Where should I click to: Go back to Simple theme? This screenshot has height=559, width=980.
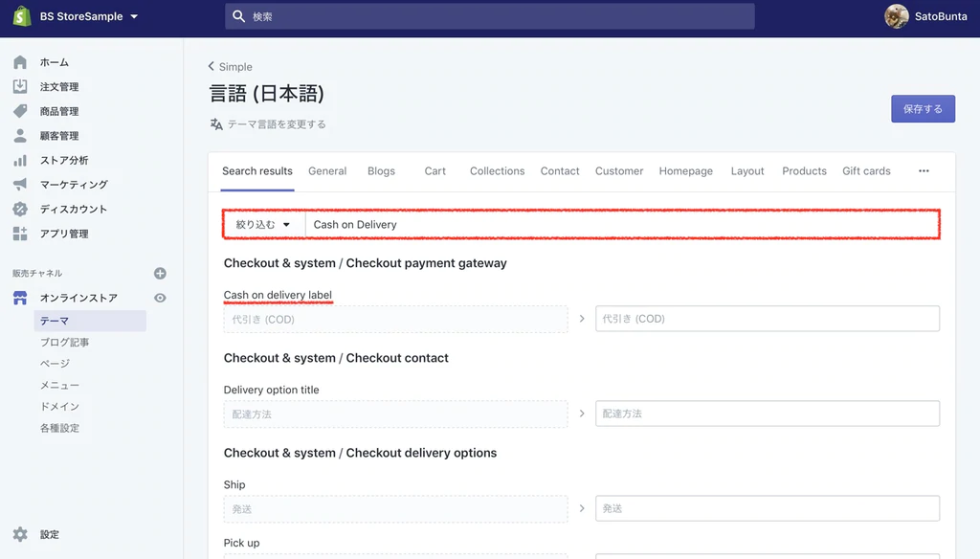pyautogui.click(x=231, y=67)
